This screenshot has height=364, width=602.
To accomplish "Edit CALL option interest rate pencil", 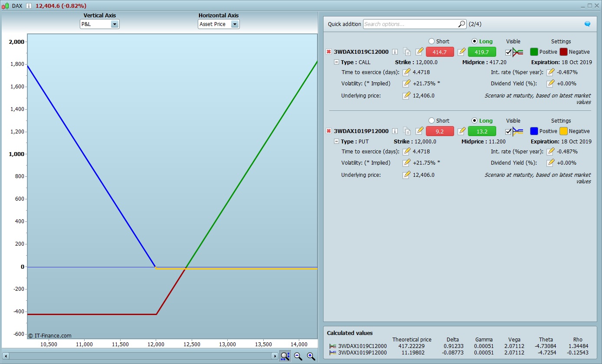I will click(550, 72).
